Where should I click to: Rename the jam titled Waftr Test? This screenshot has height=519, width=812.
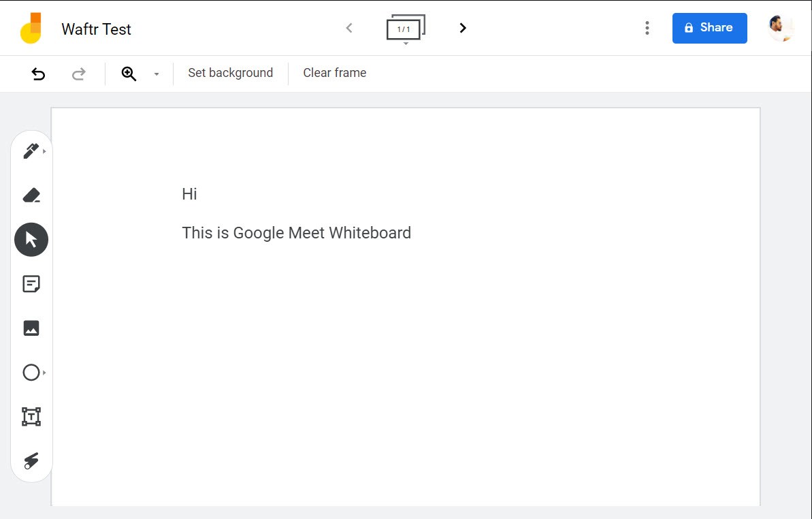pos(96,29)
